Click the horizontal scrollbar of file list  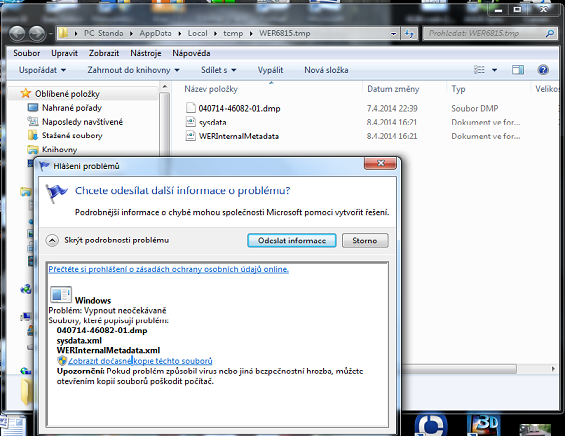pos(459,369)
